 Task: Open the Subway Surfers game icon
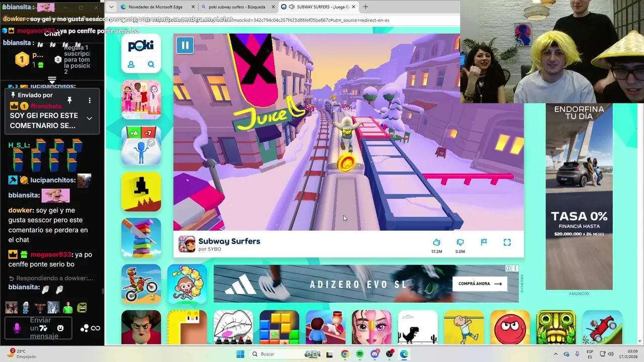187,244
